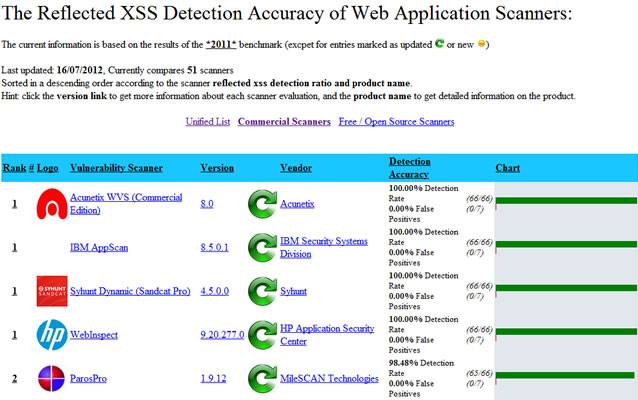This screenshot has width=638, height=400.
Task: Click the green updated icon in WebInspect row
Action: point(262,335)
